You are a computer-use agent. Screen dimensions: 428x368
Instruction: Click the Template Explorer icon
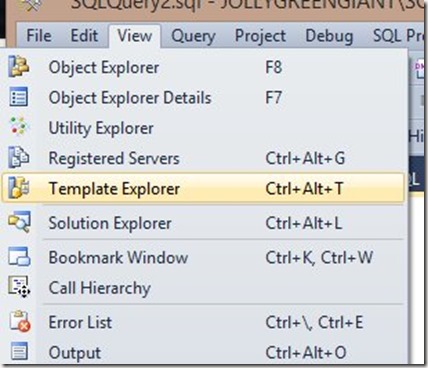[18, 187]
